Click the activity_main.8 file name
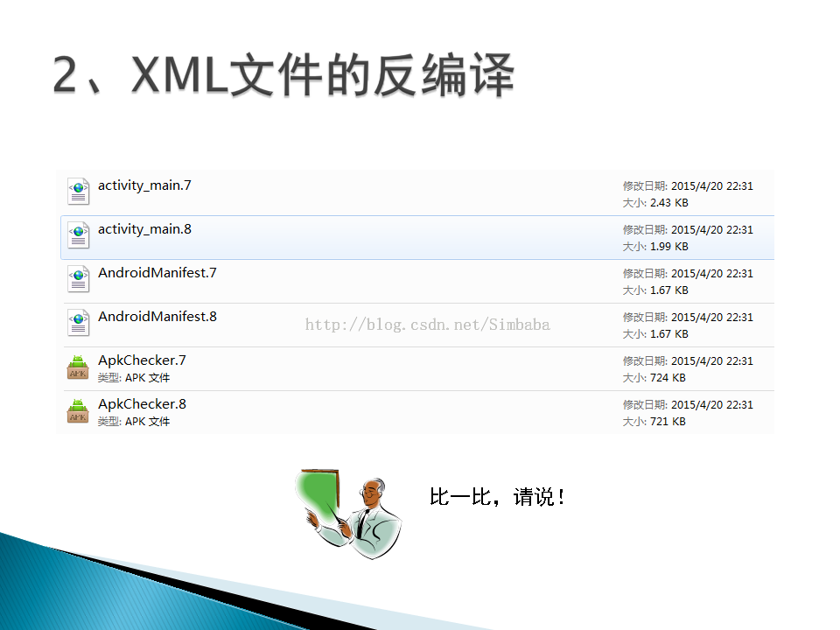 pos(144,229)
